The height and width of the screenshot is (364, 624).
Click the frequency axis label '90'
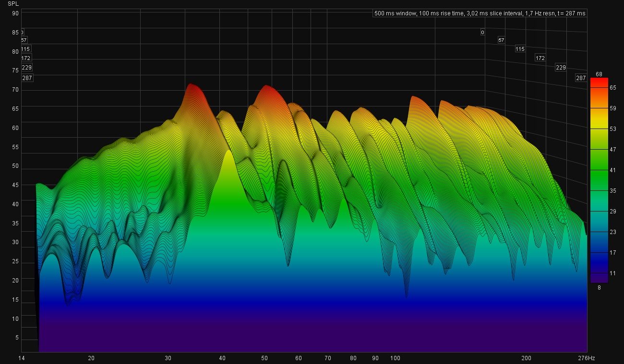(375, 358)
